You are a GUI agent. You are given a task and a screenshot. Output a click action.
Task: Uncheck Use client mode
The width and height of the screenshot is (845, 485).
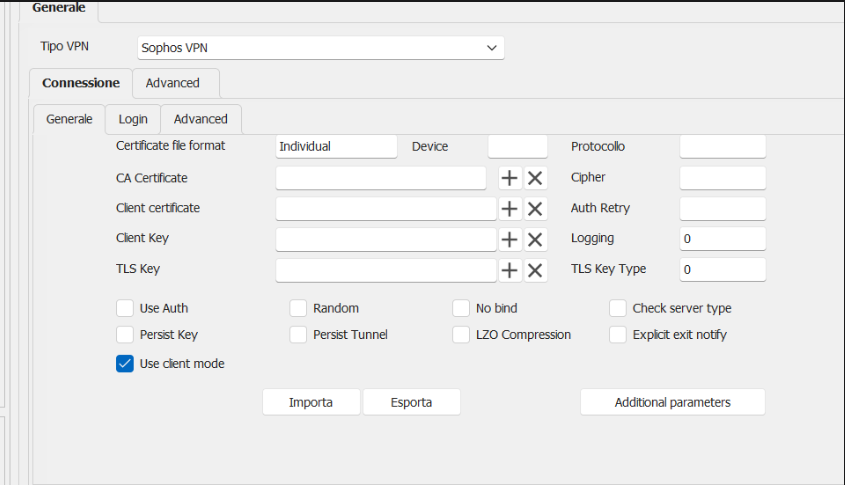pos(125,364)
